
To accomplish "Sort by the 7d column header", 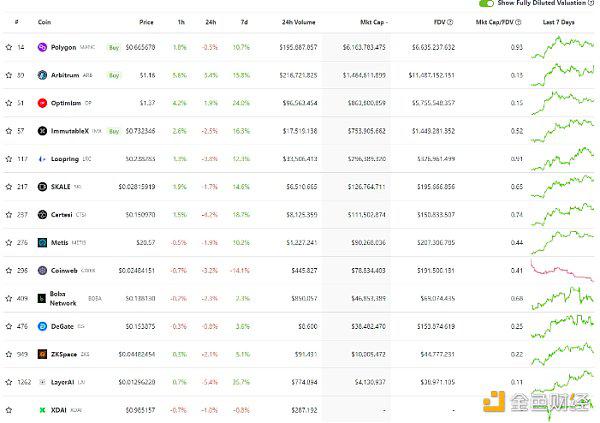I will [x=244, y=22].
